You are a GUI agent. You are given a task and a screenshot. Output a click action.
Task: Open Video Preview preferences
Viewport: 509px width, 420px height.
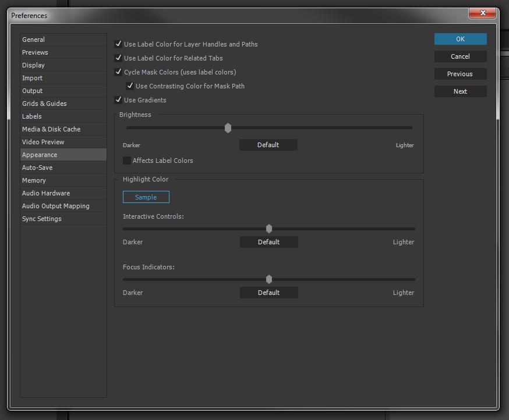click(63, 142)
